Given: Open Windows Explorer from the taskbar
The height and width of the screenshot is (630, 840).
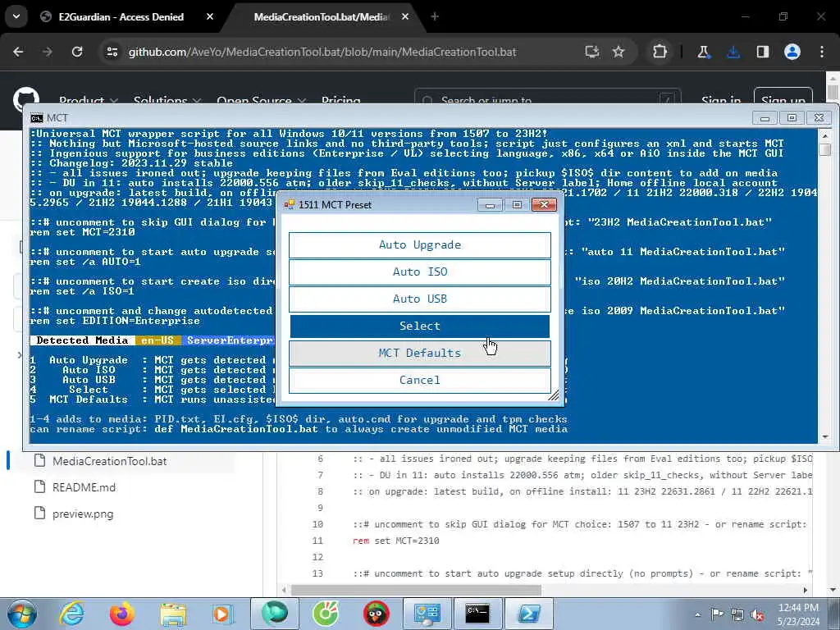Looking at the screenshot, I should point(172,614).
